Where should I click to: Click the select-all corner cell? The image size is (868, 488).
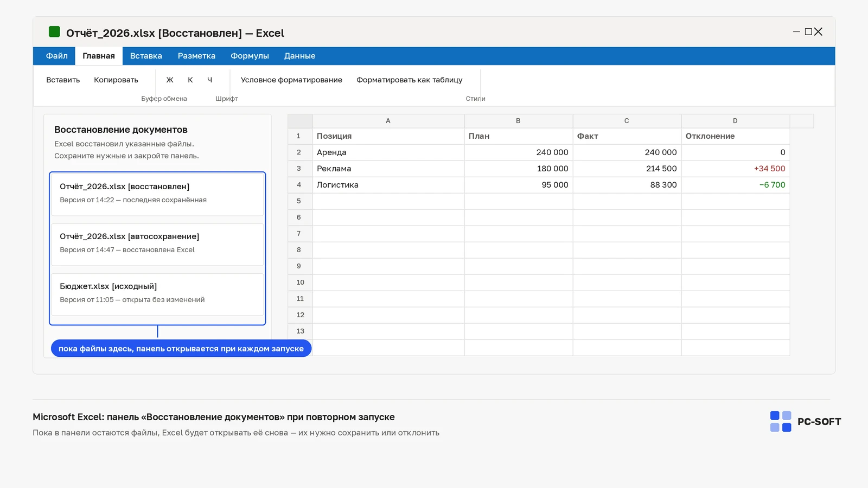coord(300,121)
